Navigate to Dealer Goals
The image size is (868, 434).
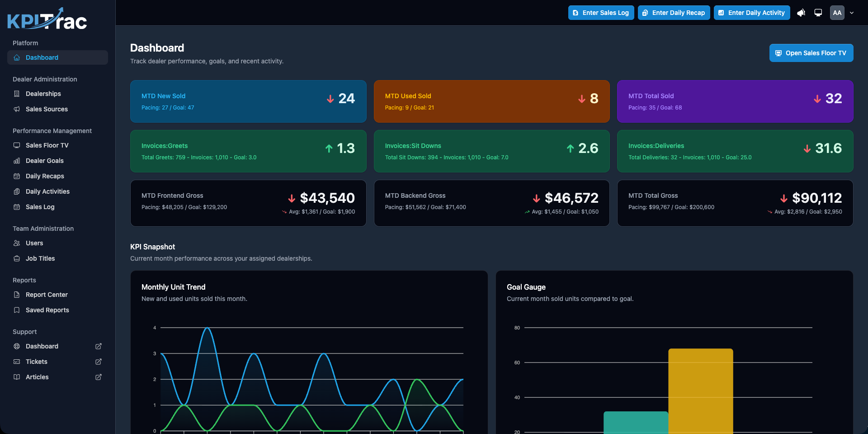(57, 161)
